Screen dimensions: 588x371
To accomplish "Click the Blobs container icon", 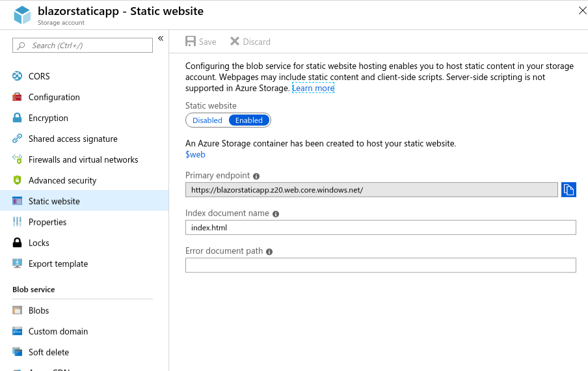I will coord(17,310).
